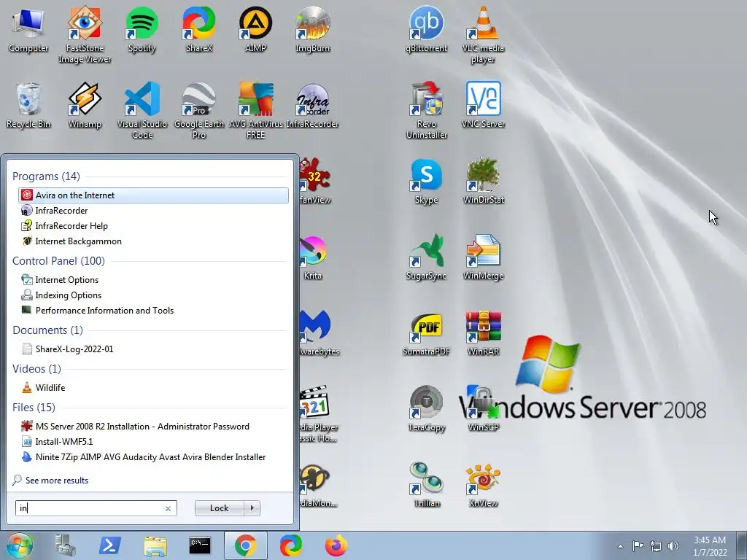The width and height of the screenshot is (747, 560).
Task: Switch to Google Chrome in taskbar
Action: pyautogui.click(x=245, y=545)
